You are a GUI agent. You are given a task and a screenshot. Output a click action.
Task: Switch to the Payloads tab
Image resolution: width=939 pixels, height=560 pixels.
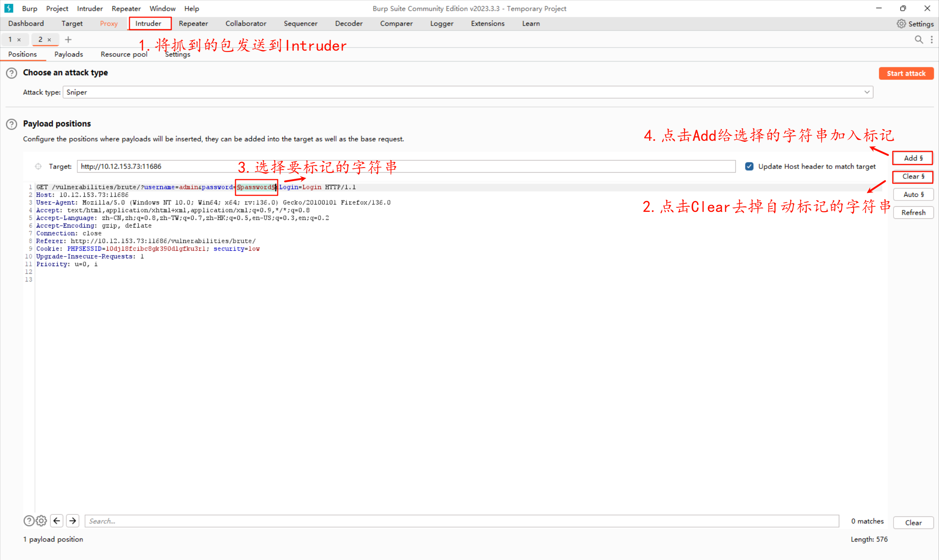click(x=68, y=54)
